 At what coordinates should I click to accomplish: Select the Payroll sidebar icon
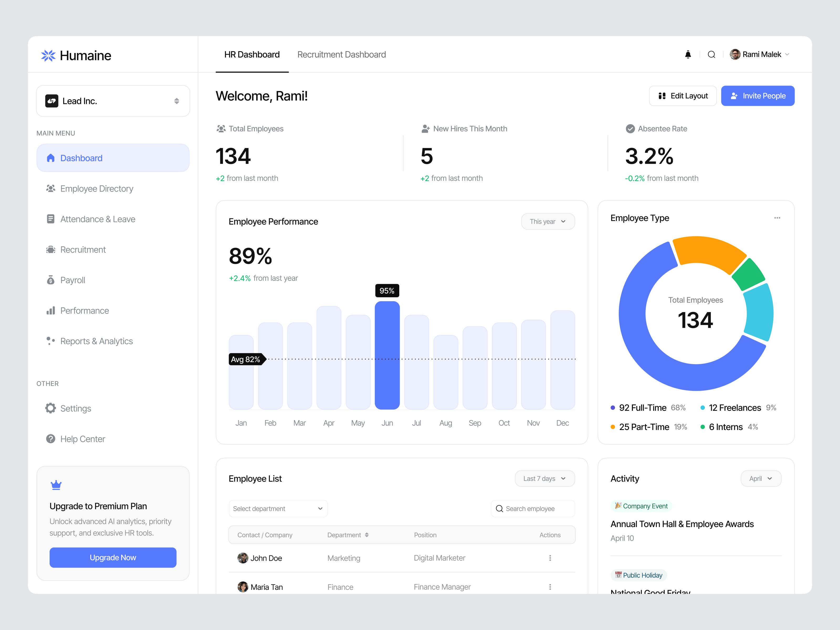tap(51, 280)
